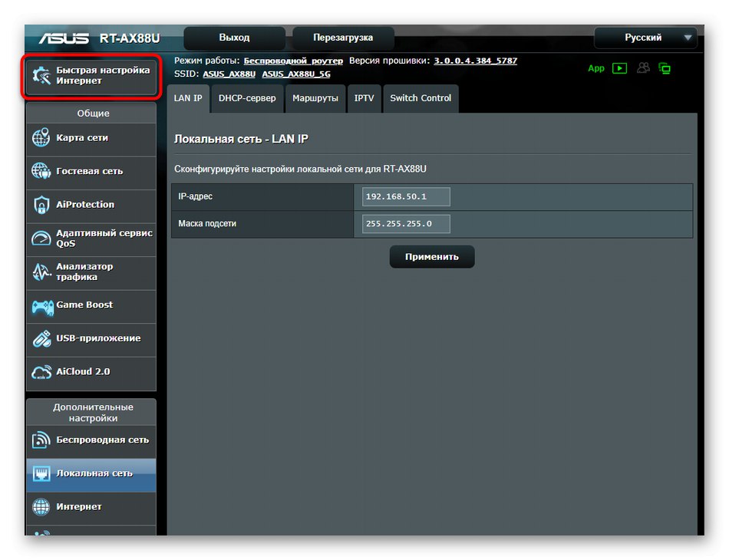
Task: Click the Анализатор трафика pulse icon
Action: [41, 272]
